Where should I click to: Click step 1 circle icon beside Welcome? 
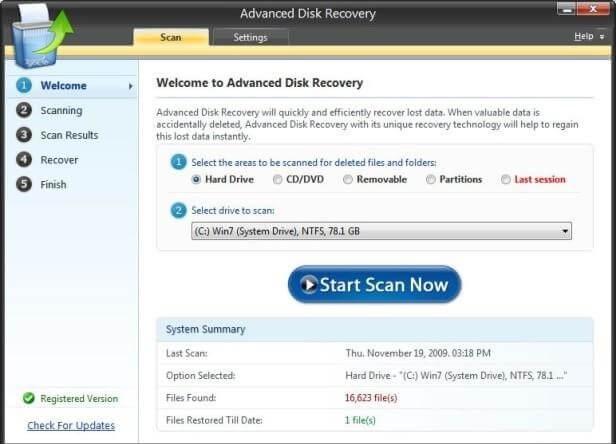tap(24, 85)
